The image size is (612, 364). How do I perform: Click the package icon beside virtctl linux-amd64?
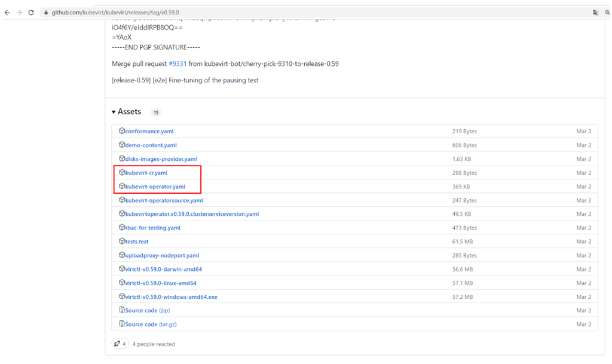click(122, 283)
